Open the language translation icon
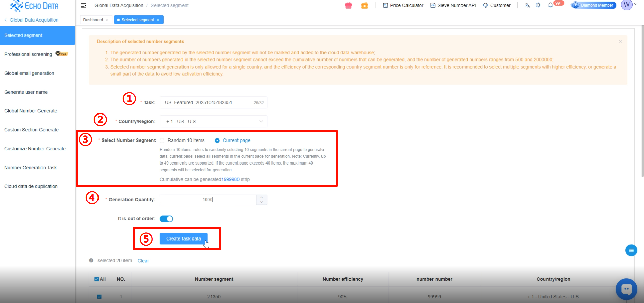 pyautogui.click(x=527, y=5)
